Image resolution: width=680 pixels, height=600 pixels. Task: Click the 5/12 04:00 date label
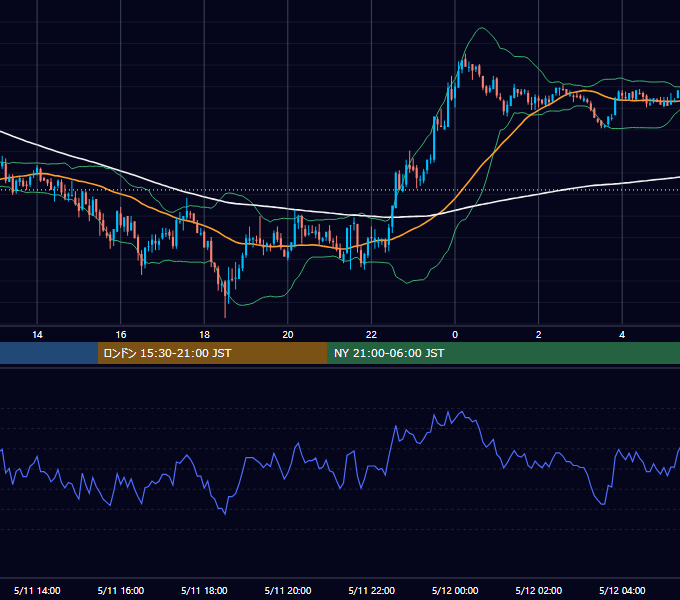click(622, 590)
